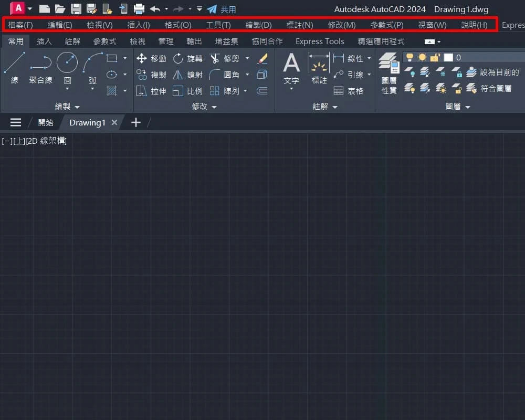The height and width of the screenshot is (420, 525).
Task: Create a new drawing from quick access
Action: (x=44, y=9)
